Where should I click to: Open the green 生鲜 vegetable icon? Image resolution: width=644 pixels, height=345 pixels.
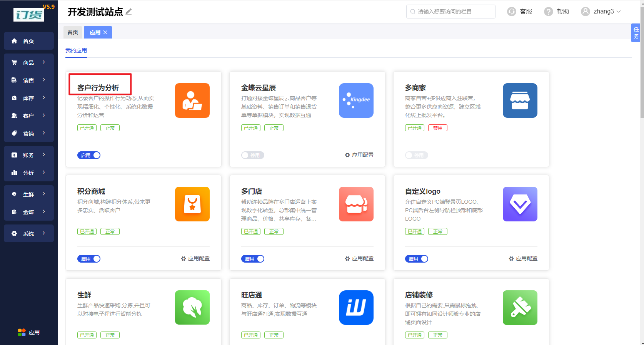coord(192,308)
